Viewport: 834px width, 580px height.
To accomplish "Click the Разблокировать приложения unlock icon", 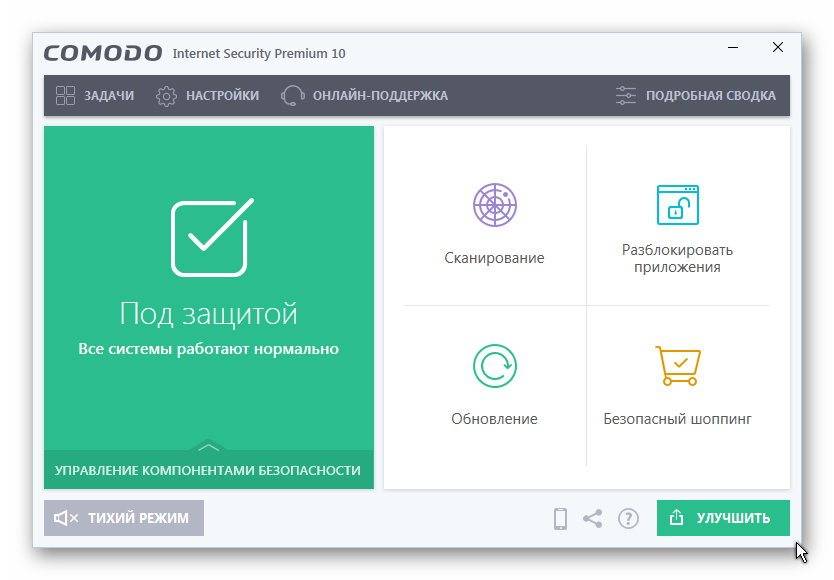I will click(678, 205).
